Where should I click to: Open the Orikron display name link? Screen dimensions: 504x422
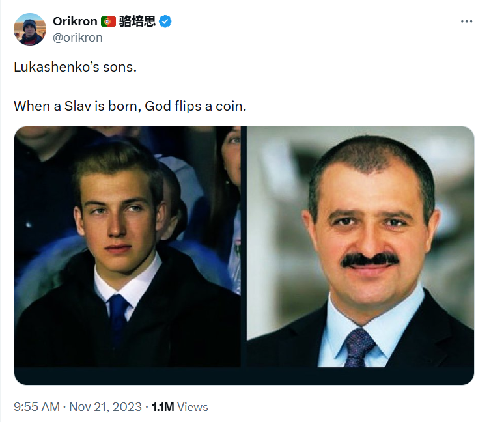tap(75, 21)
